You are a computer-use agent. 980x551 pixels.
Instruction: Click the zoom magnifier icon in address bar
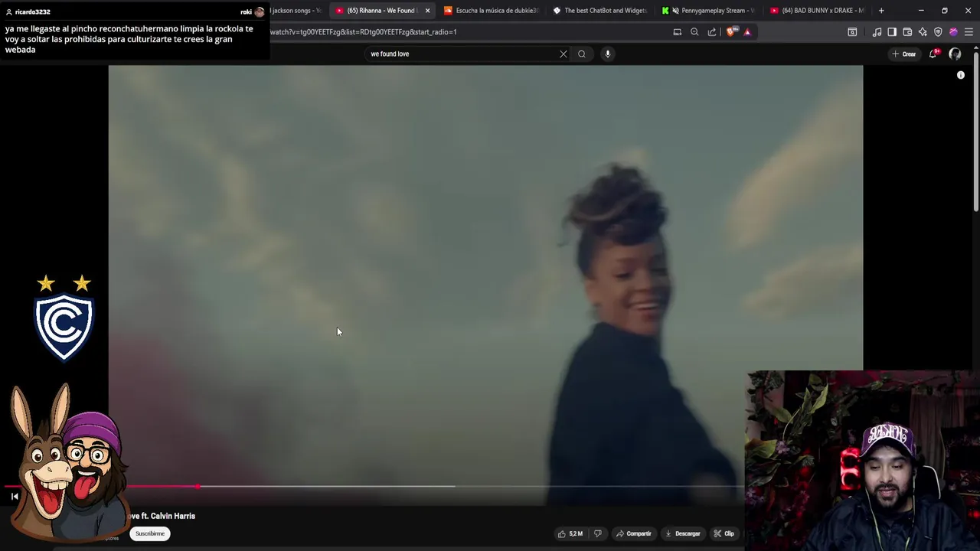pyautogui.click(x=694, y=32)
